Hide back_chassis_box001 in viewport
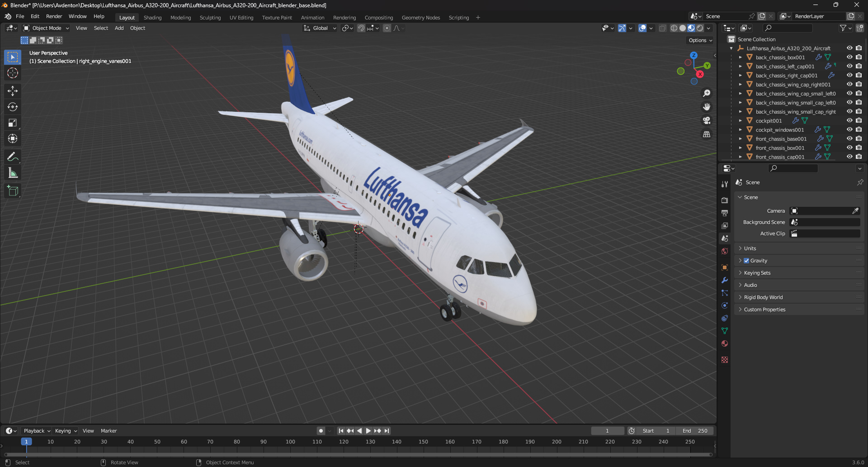This screenshot has width=868, height=467. click(849, 57)
